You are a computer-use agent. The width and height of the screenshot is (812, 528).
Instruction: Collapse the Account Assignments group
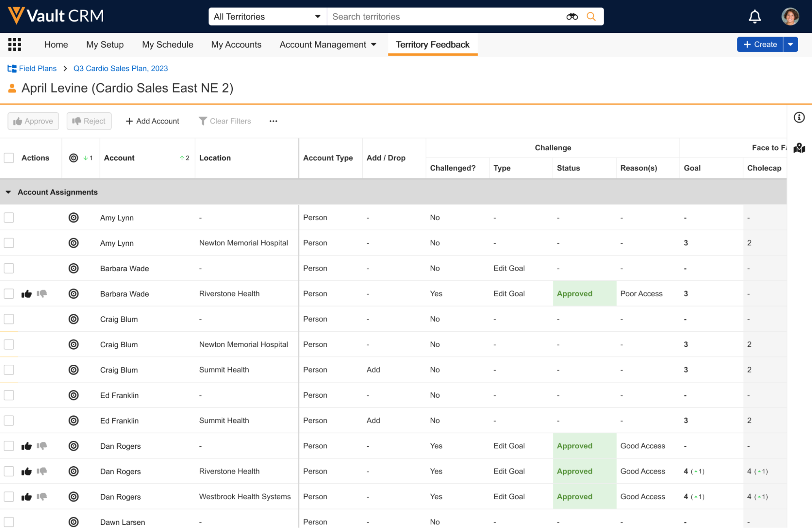tap(8, 192)
